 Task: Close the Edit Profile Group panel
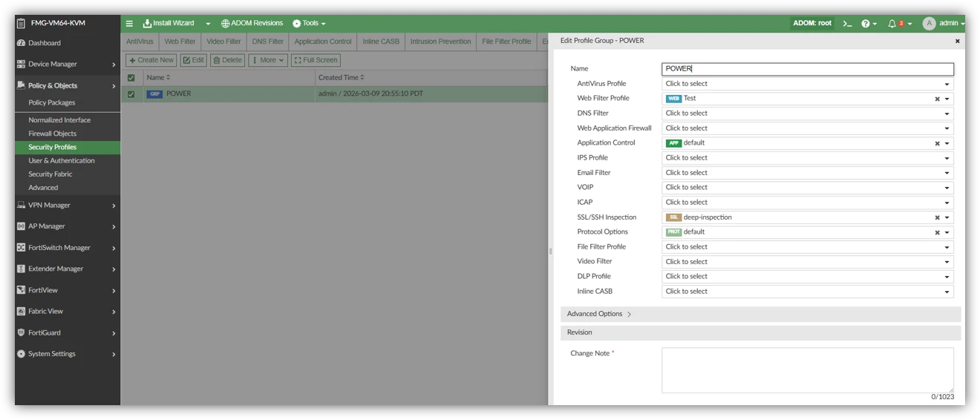(x=957, y=42)
